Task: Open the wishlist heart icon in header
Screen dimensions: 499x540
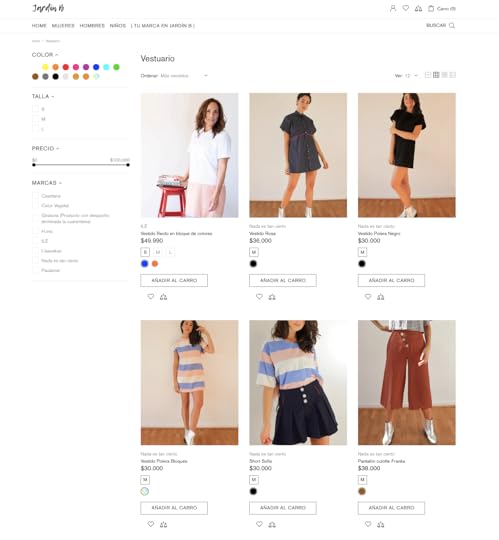Action: [x=406, y=8]
